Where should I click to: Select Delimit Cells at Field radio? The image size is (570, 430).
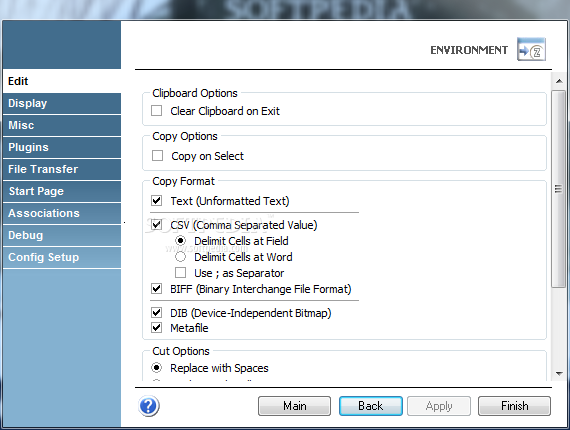[180, 241]
